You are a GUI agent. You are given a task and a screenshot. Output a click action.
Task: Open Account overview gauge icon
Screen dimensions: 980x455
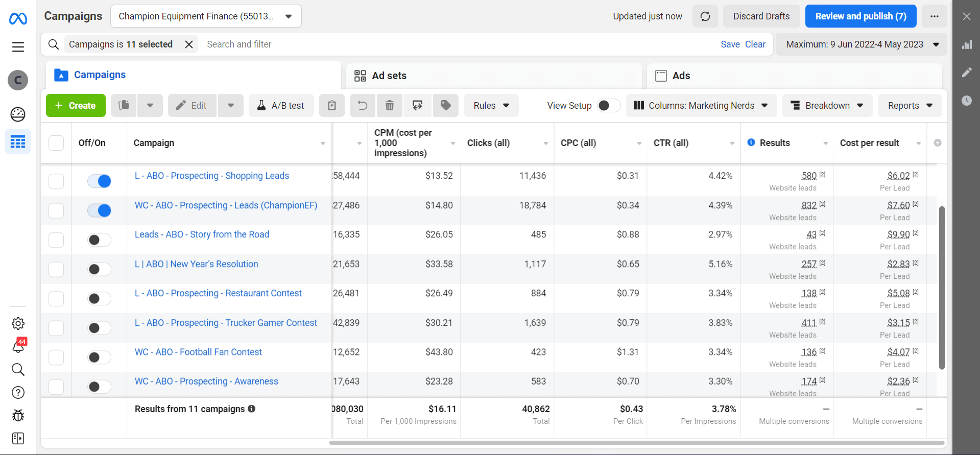[18, 114]
